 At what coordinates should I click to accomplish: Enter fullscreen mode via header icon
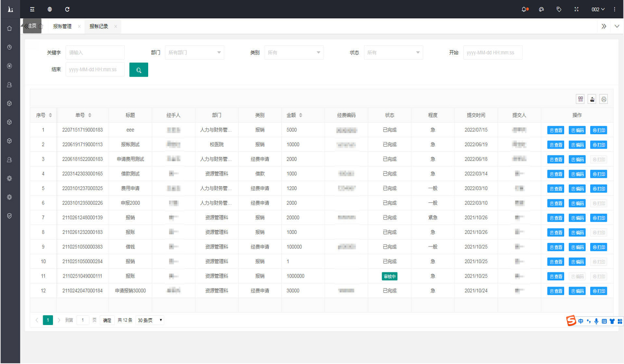pos(577,9)
